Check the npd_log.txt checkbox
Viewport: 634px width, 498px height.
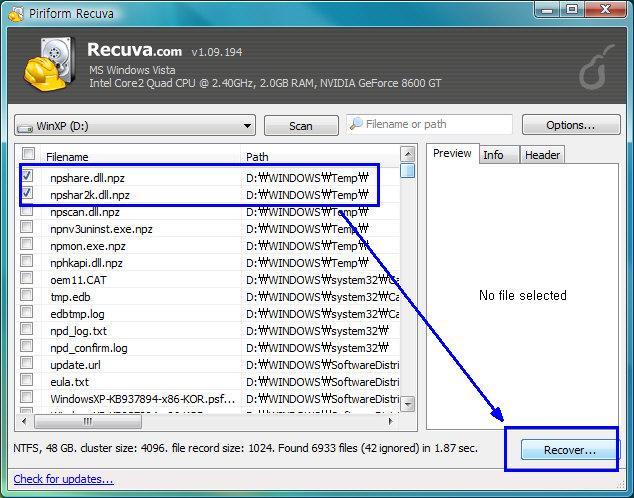[x=27, y=328]
